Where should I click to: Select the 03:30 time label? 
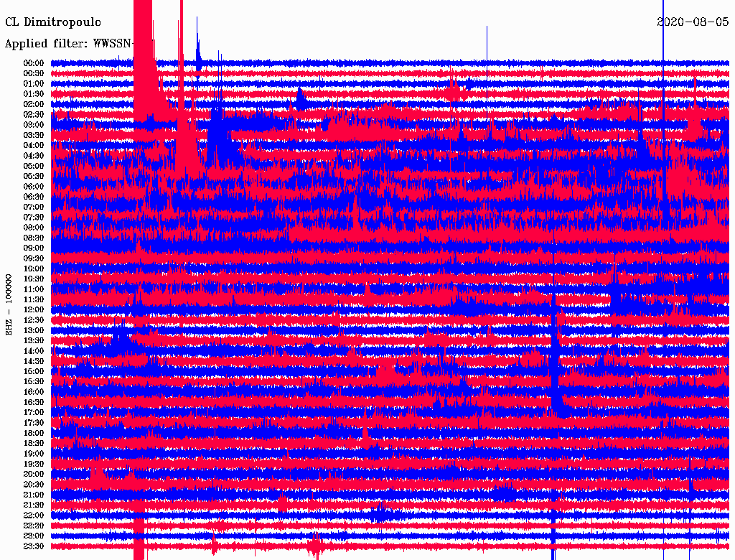(x=34, y=135)
